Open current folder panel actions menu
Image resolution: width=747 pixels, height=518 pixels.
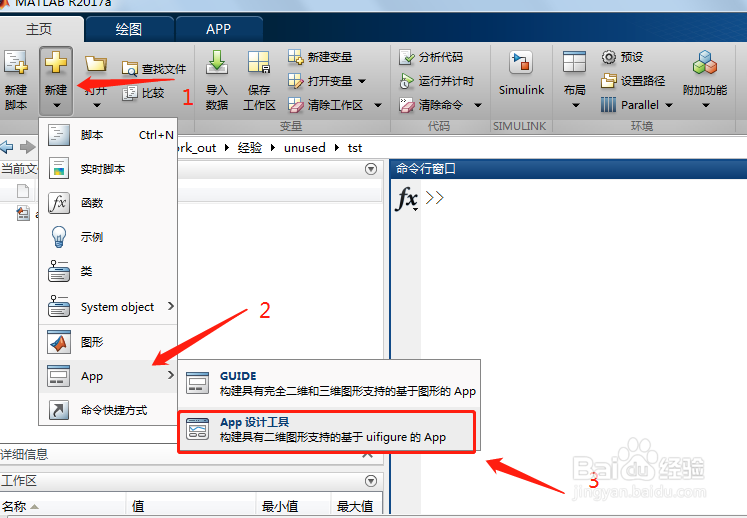click(x=371, y=169)
